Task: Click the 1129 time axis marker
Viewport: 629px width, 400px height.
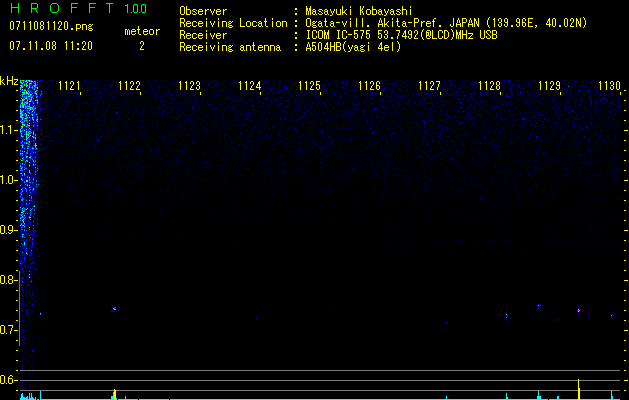Action: 550,85
